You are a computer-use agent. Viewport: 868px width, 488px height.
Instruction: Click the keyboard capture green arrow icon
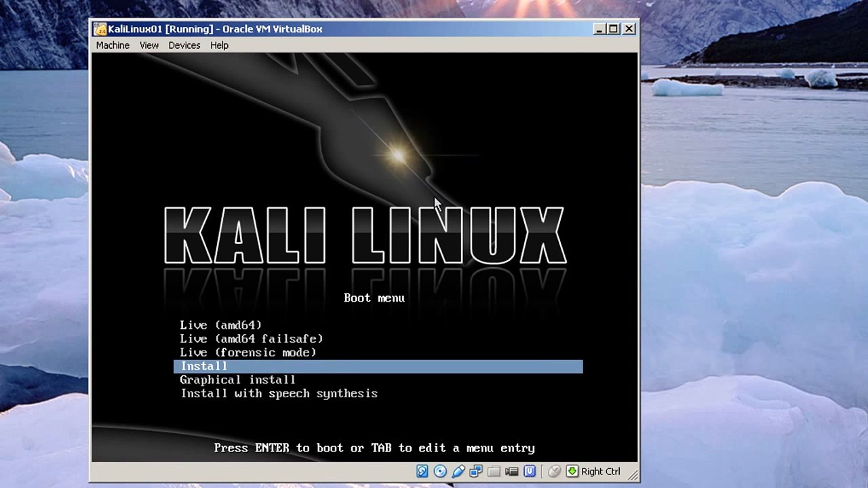[572, 471]
